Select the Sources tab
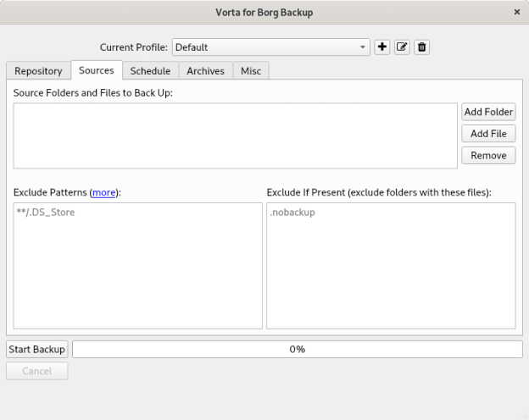 click(x=97, y=70)
